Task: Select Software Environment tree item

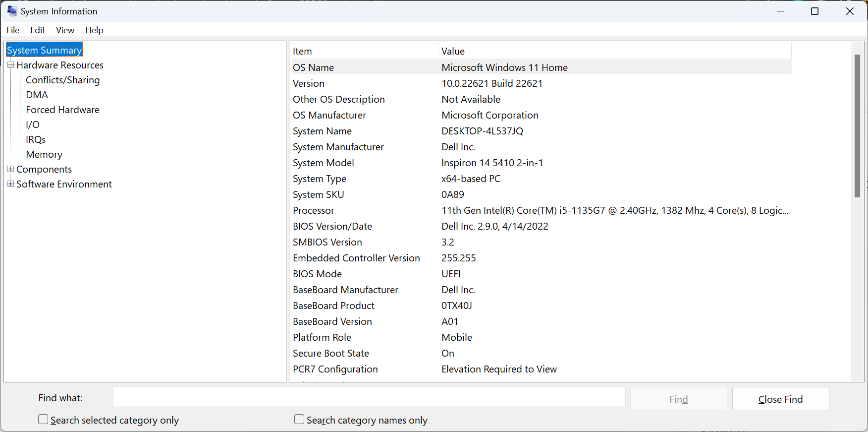Action: 64,184
